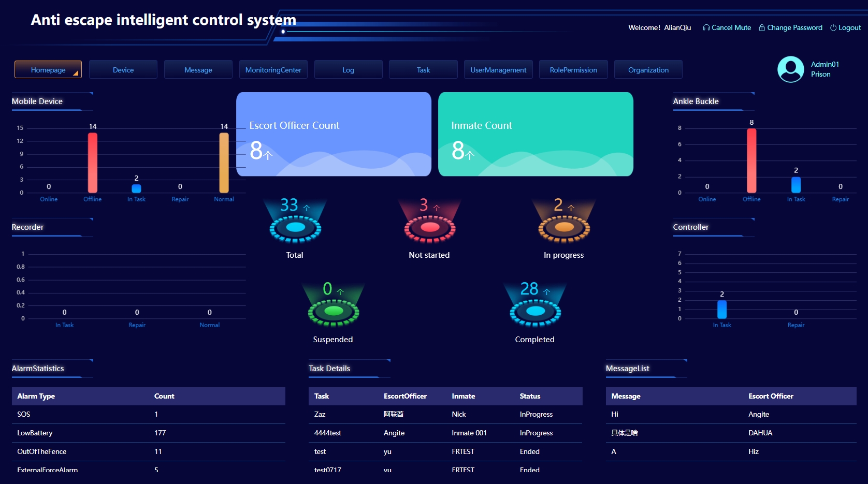This screenshot has width=868, height=484.
Task: Click the Change Password lock icon
Action: coord(762,28)
